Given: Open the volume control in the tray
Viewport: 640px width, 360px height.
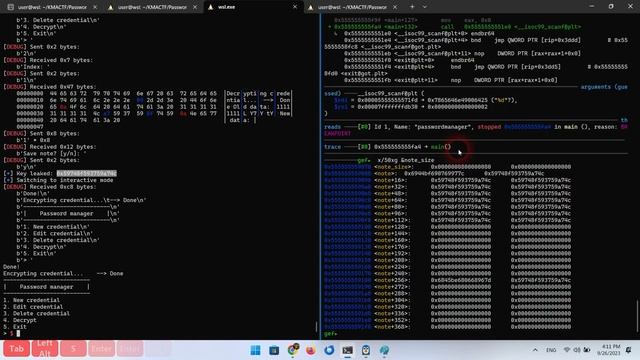Looking at the screenshot, I should coord(577,350).
